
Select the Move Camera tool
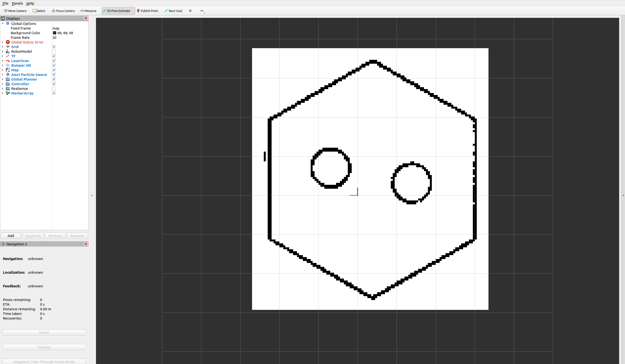[x=15, y=11]
